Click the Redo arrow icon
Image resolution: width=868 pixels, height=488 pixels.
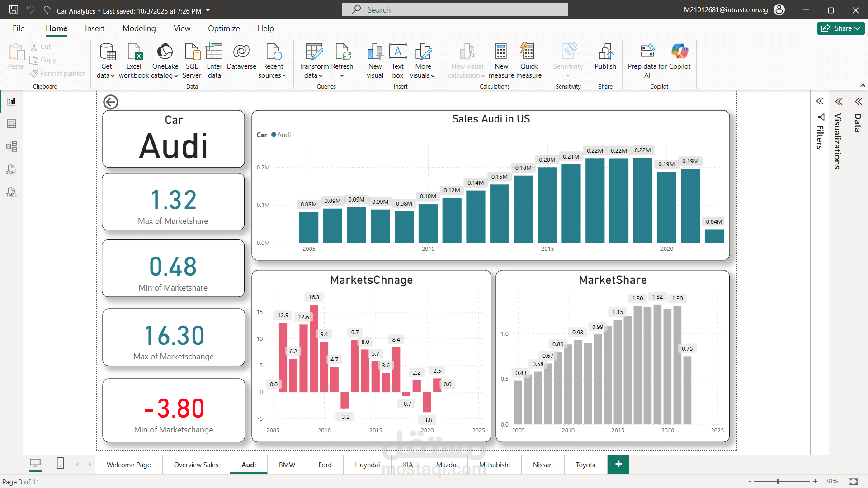[x=47, y=9]
